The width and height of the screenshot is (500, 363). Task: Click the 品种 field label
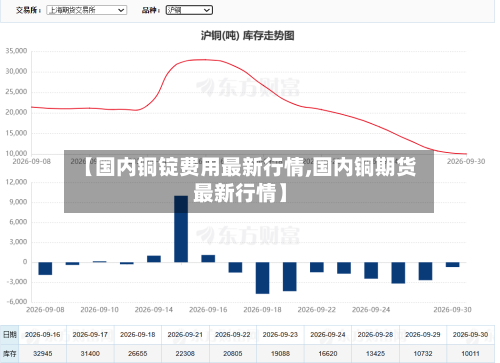click(151, 10)
